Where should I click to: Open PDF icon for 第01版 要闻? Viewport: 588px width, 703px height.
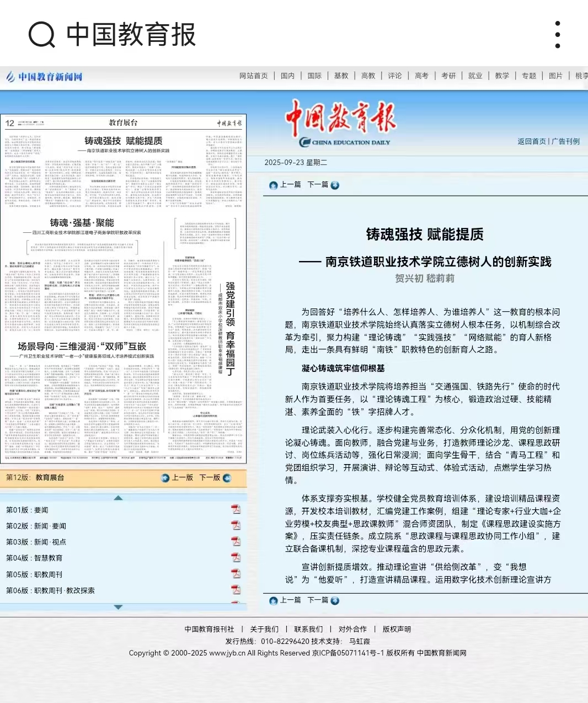(236, 509)
